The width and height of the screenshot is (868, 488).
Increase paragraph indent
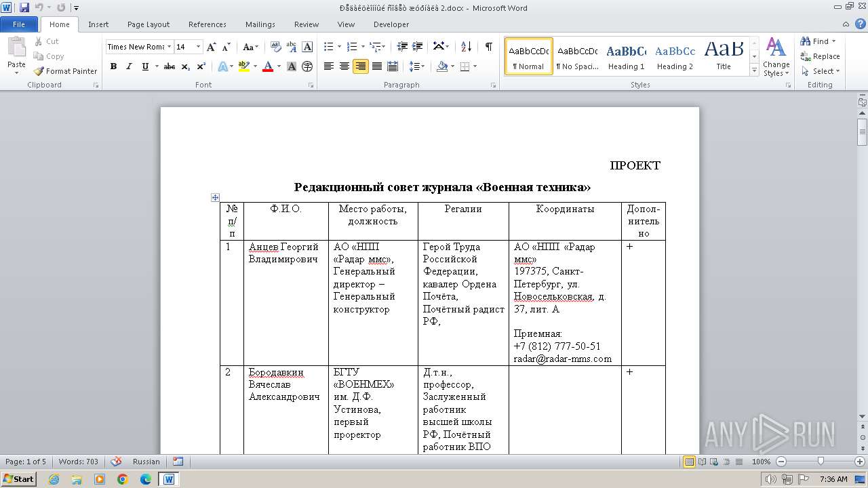click(418, 47)
